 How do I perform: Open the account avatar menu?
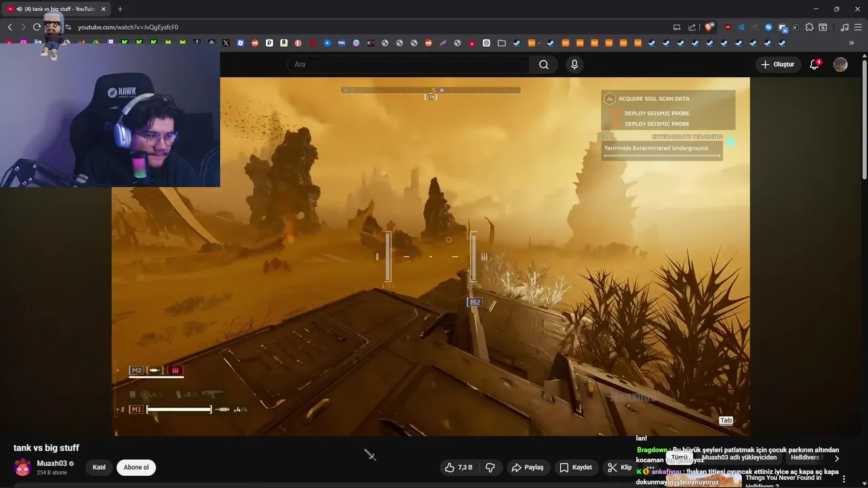[840, 64]
